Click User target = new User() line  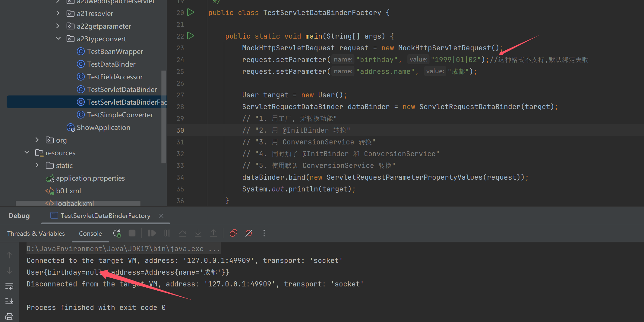click(x=295, y=95)
